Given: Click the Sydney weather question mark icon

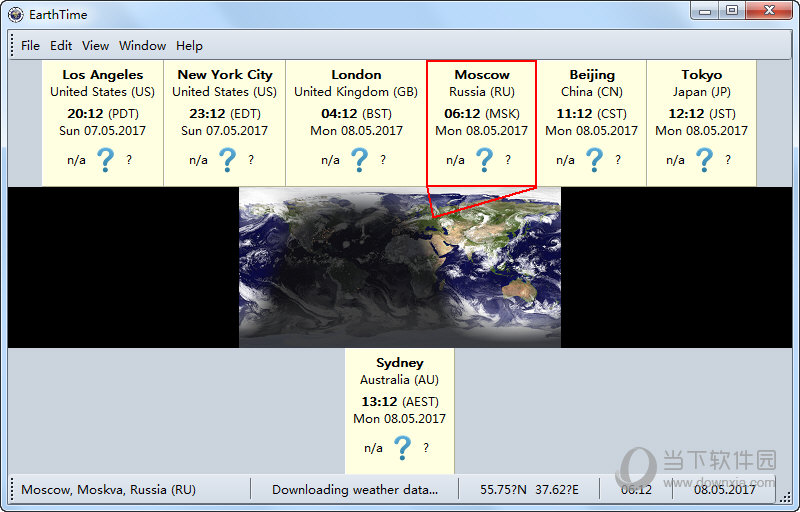Looking at the screenshot, I should pos(402,448).
